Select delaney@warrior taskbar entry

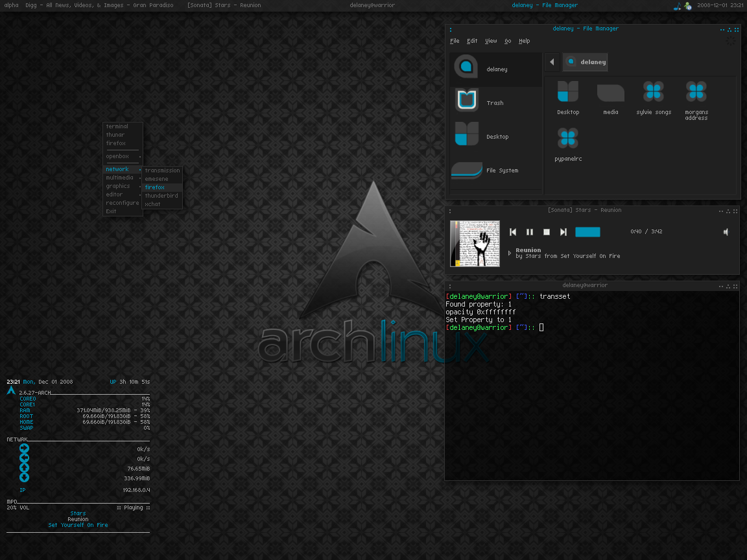372,5
